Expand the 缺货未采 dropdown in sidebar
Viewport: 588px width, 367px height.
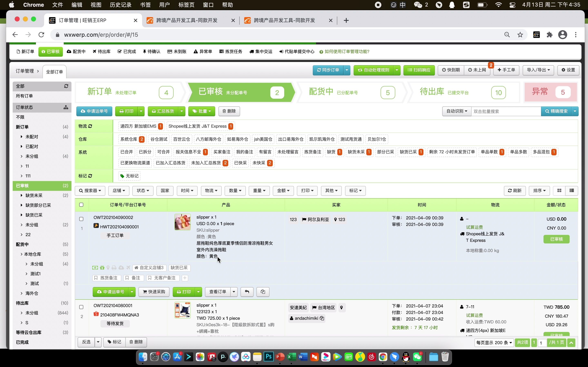click(22, 195)
